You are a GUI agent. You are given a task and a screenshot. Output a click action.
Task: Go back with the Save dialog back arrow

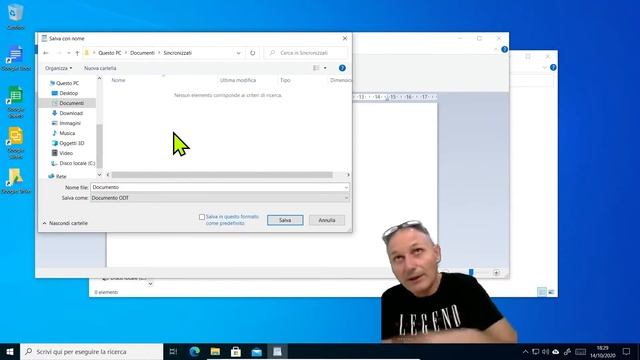pyautogui.click(x=46, y=53)
